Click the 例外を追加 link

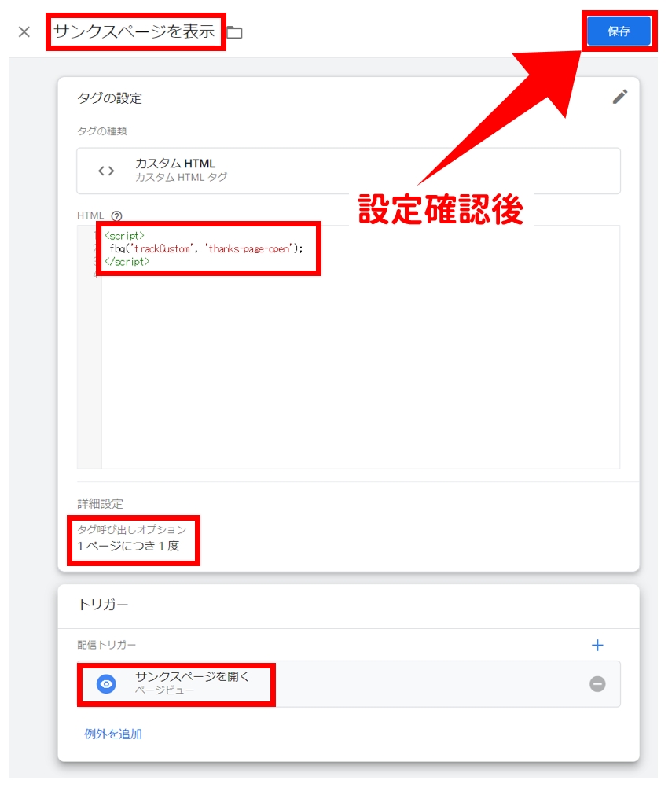[x=113, y=734]
